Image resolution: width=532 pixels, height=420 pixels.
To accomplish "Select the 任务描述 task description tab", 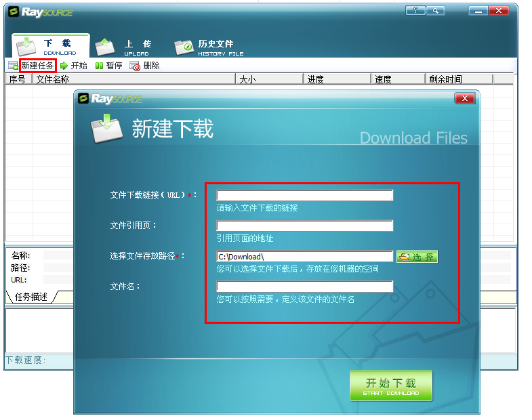I will point(31,297).
